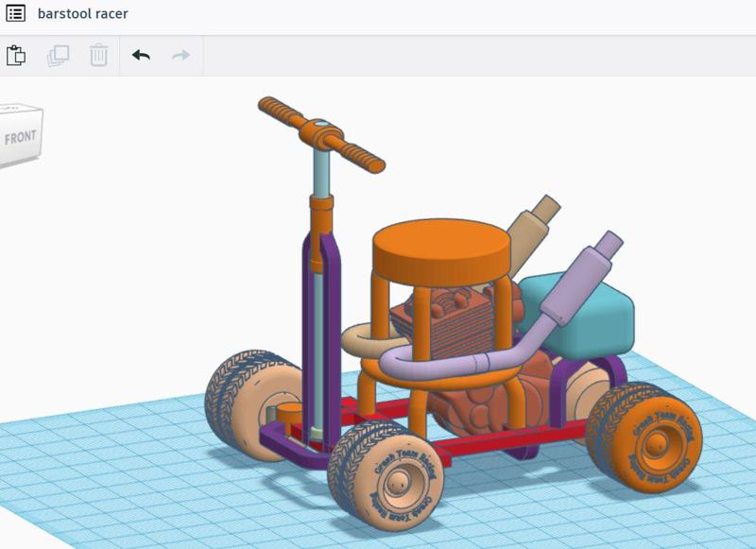This screenshot has width=756, height=549.
Task: Click the 'barstool racer' design title
Action: (x=83, y=13)
